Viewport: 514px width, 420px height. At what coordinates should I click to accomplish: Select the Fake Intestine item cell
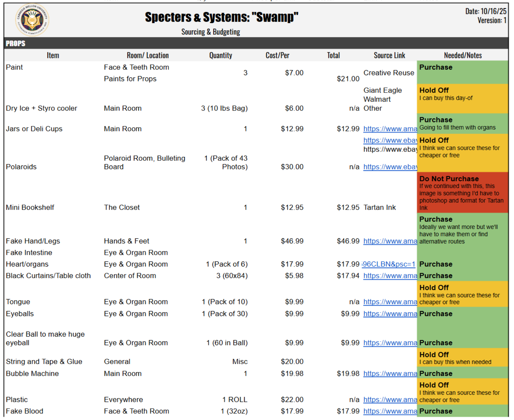pyautogui.click(x=29, y=253)
